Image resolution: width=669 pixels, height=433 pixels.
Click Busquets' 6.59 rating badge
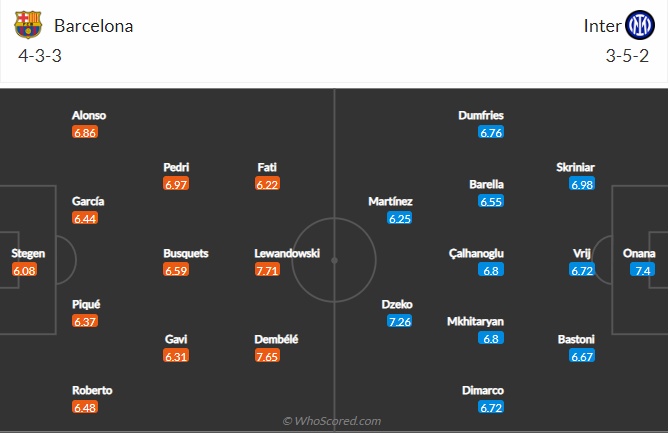coord(177,270)
